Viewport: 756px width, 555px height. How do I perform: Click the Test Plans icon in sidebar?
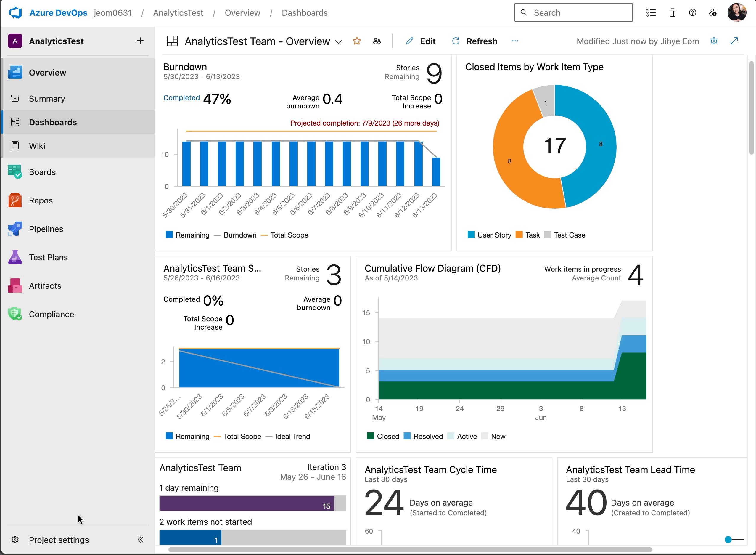click(x=15, y=257)
